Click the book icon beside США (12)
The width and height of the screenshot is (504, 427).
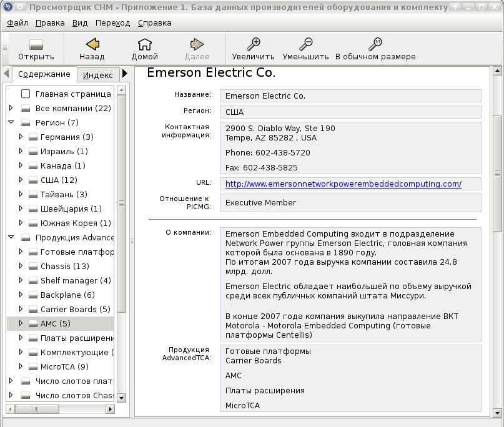coord(32,180)
